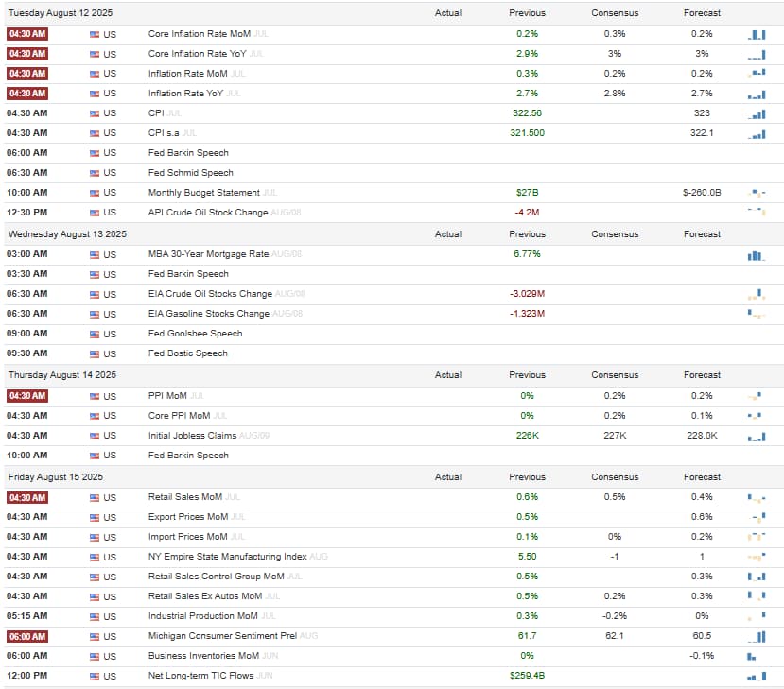Open the Retail Sales MoM indicator
The width and height of the screenshot is (784, 689).
[185, 497]
